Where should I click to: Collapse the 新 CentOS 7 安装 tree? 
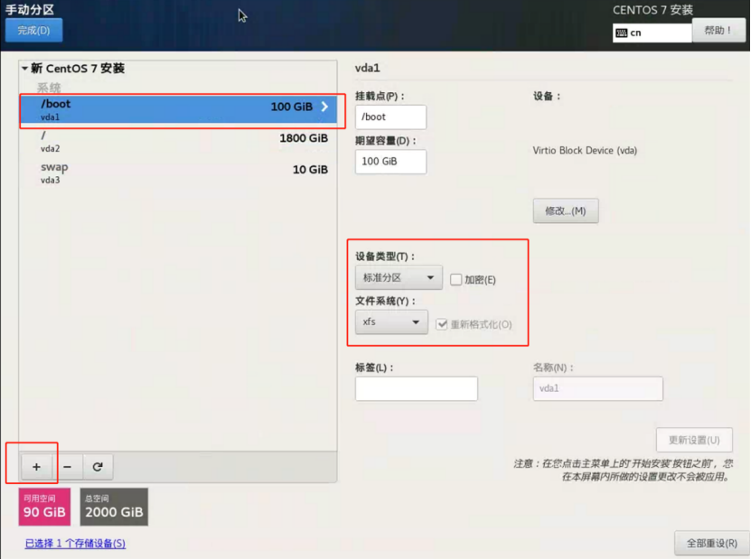coord(25,69)
